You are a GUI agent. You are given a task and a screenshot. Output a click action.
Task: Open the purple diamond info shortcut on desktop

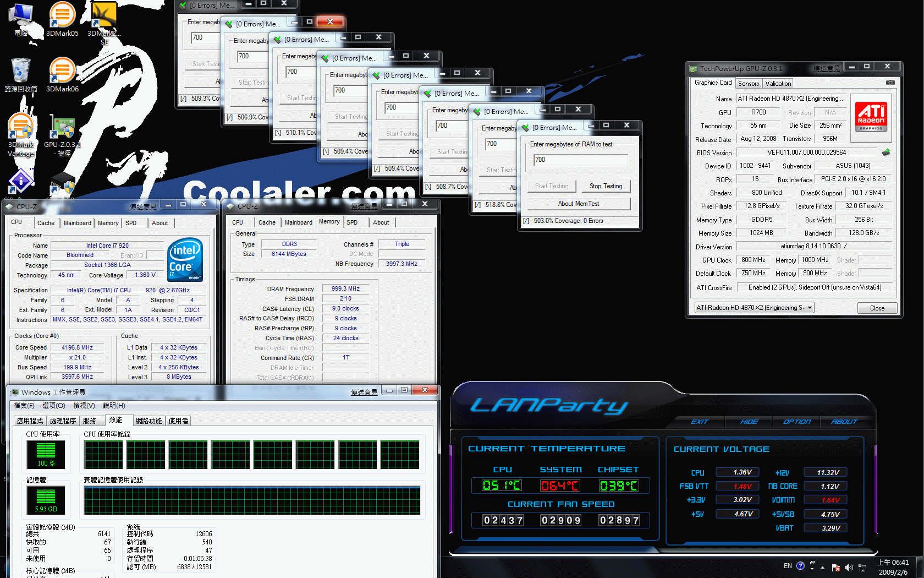pos(21,182)
